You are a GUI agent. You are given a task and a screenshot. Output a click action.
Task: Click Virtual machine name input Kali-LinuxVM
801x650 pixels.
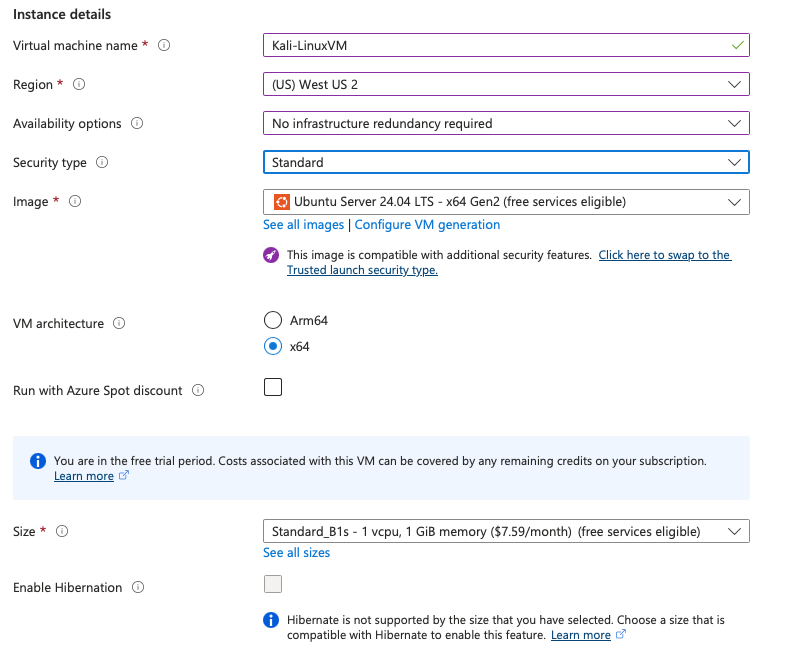pyautogui.click(x=506, y=45)
